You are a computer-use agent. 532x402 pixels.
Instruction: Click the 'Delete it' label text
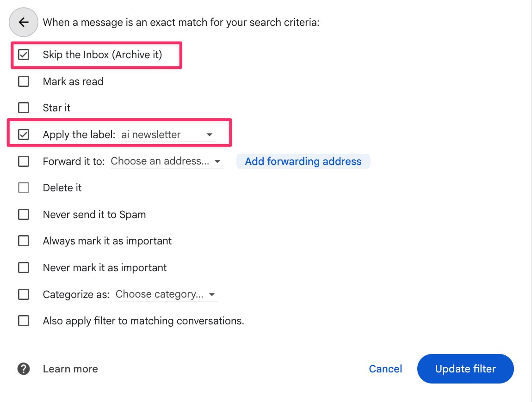(62, 188)
